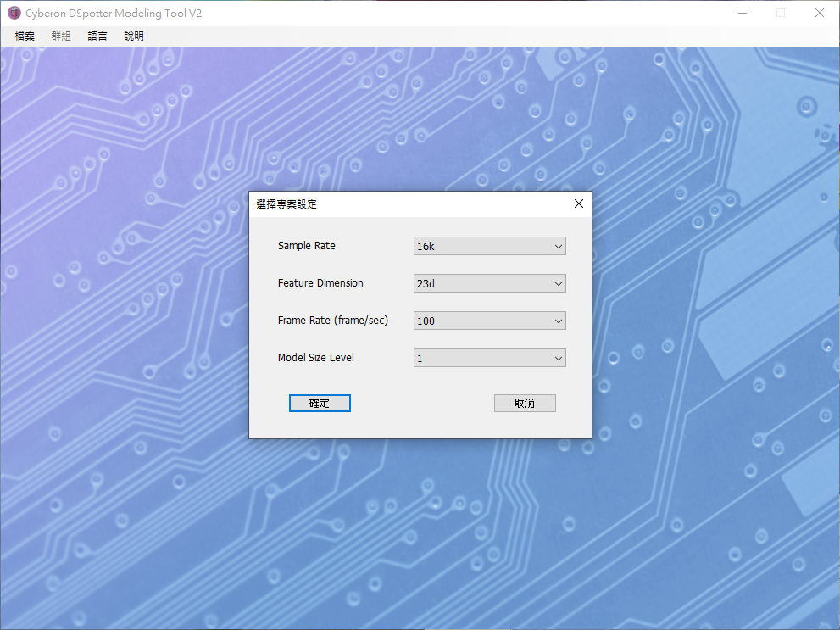The width and height of the screenshot is (840, 630).
Task: Open the 檔案 menu
Action: click(25, 36)
